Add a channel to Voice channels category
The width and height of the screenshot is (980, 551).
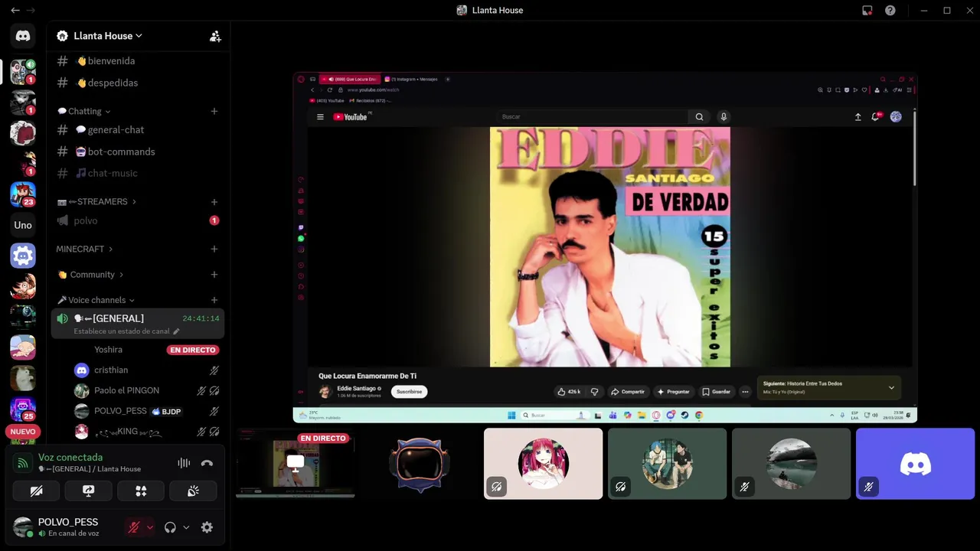coord(214,300)
